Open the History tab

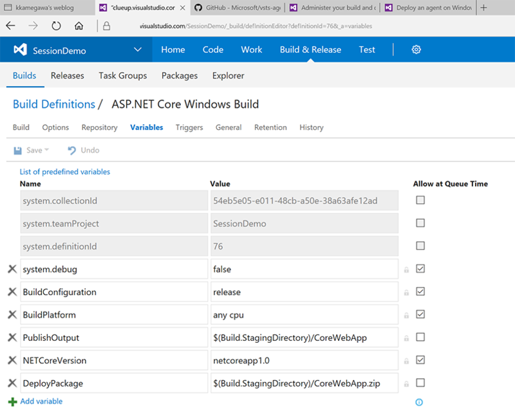click(x=312, y=127)
